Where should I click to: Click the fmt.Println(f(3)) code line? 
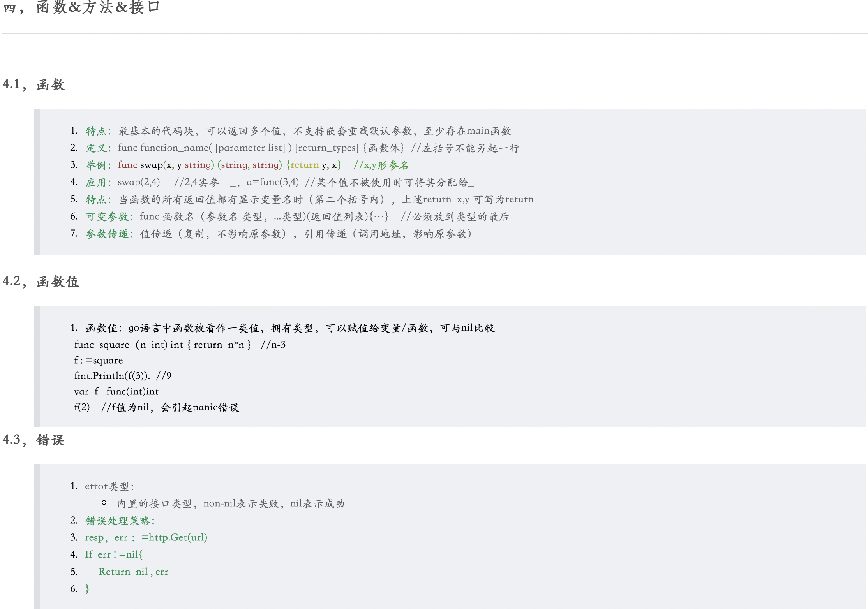122,376
